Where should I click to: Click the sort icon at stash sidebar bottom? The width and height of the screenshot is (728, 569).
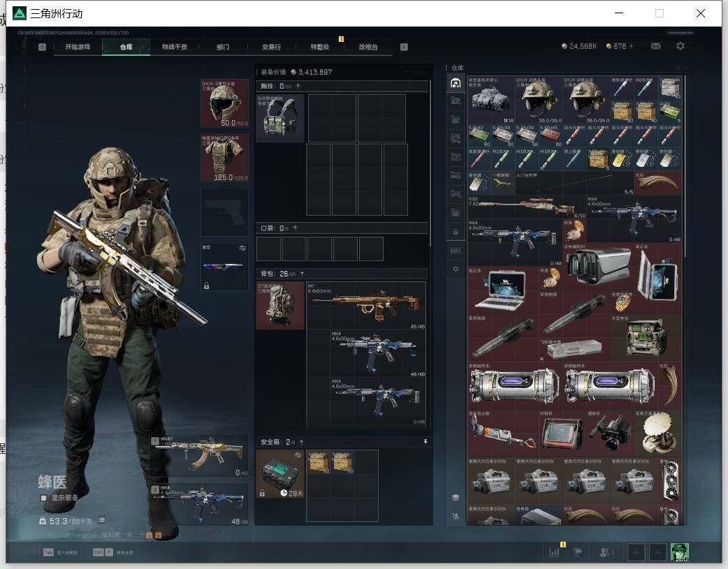point(456,516)
